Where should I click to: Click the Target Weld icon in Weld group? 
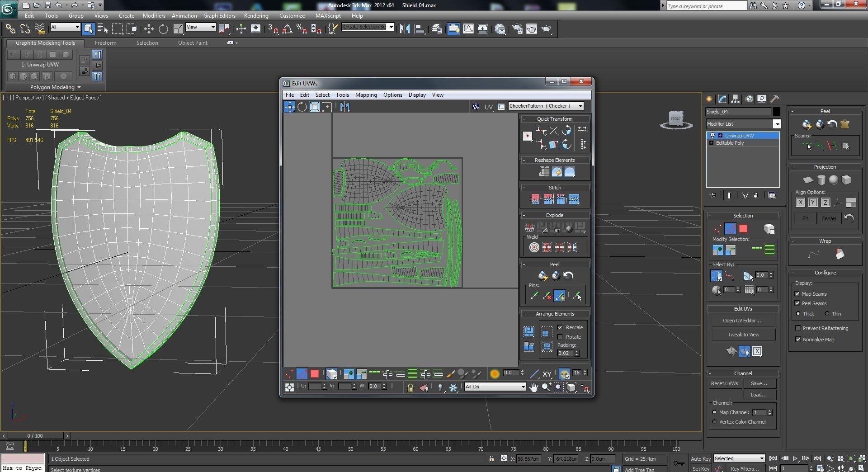pos(534,247)
